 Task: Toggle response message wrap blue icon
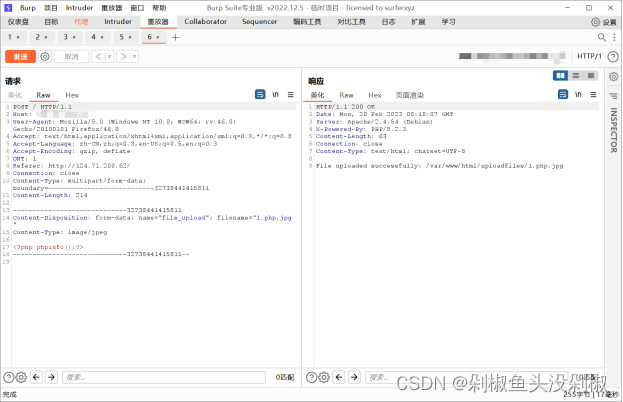tap(563, 94)
